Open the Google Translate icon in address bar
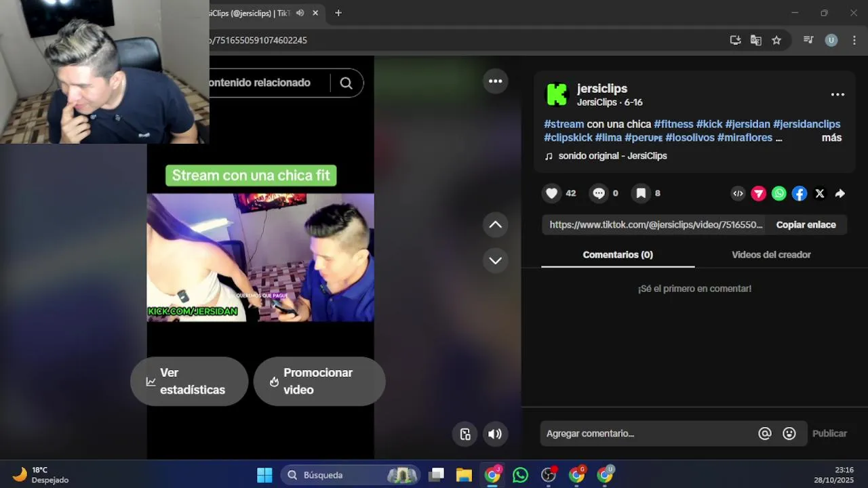 (x=756, y=40)
